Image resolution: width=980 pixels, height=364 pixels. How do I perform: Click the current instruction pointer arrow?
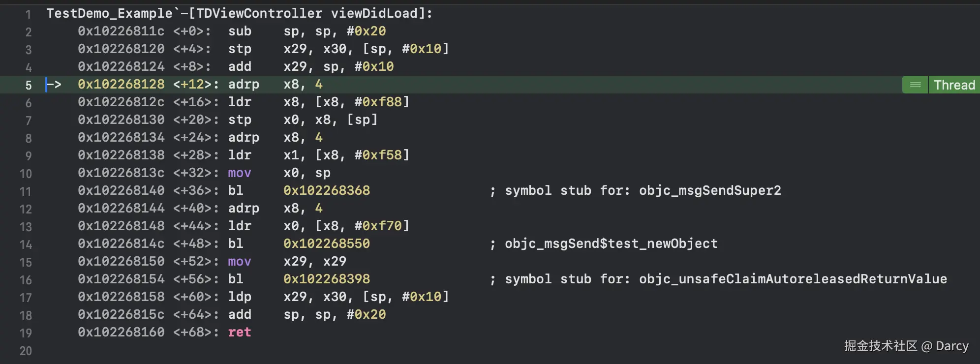(x=53, y=85)
